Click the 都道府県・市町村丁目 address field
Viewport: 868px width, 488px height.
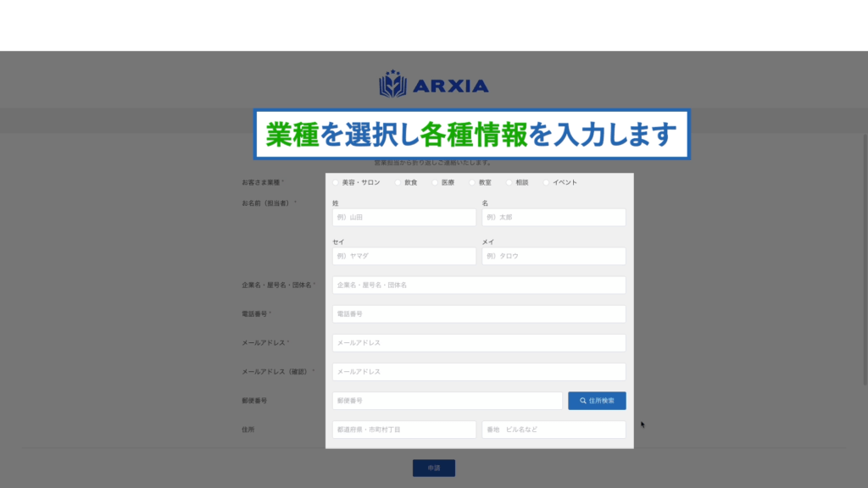pyautogui.click(x=404, y=430)
